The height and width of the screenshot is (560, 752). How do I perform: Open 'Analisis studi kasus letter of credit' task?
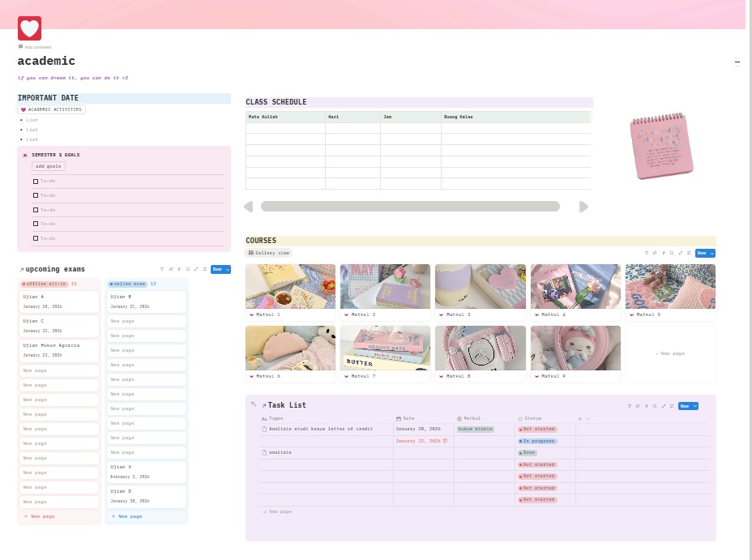pyautogui.click(x=320, y=429)
